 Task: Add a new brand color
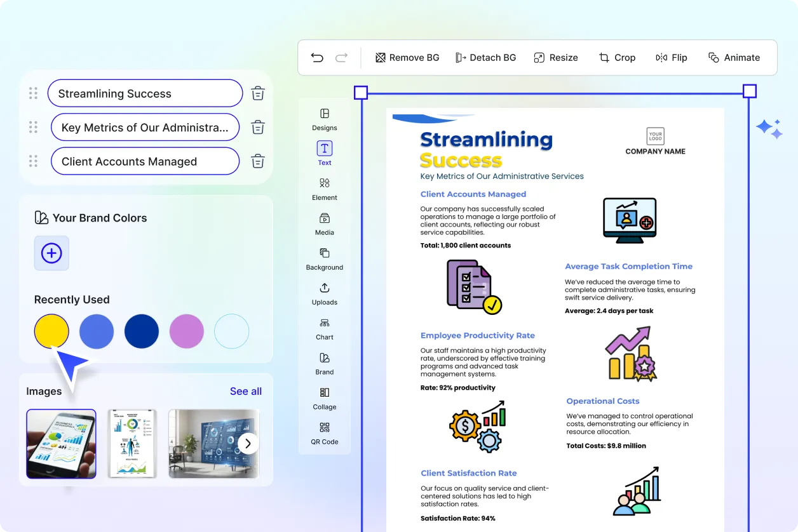coord(51,253)
